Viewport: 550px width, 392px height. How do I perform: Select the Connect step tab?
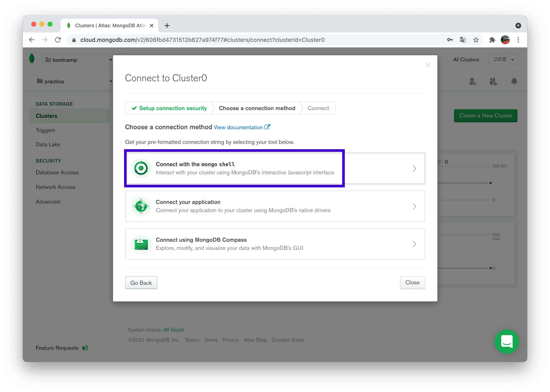(318, 108)
